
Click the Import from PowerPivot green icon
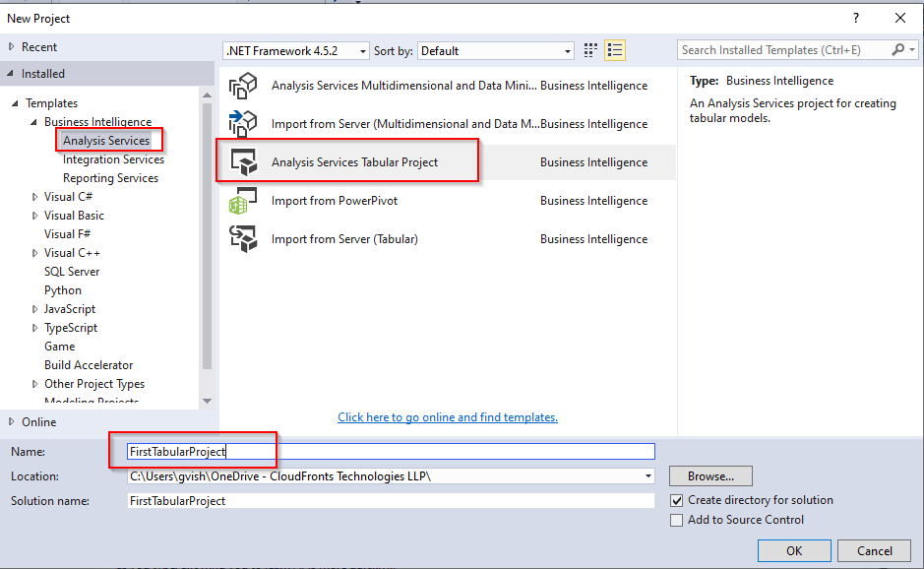coord(243,200)
